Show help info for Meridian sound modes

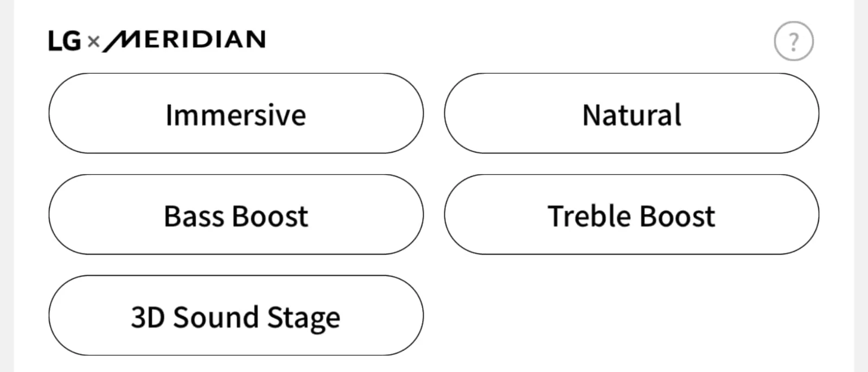[793, 41]
